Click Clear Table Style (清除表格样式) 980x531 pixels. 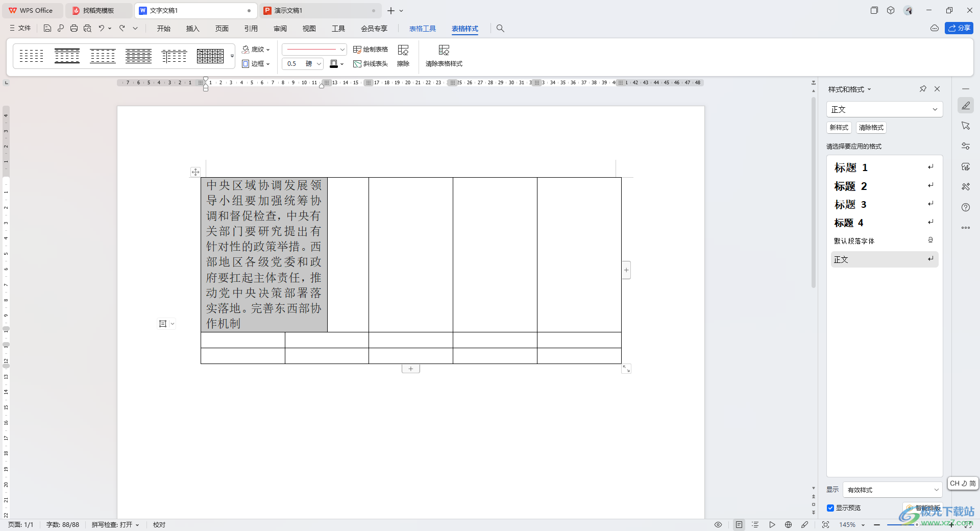coord(444,56)
